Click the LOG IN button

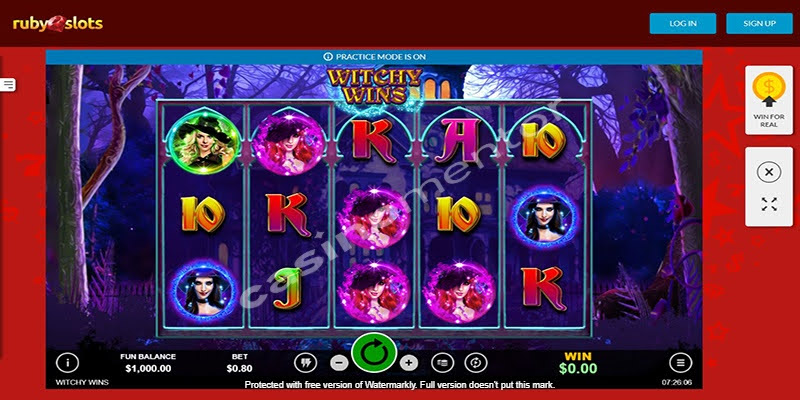coord(683,23)
